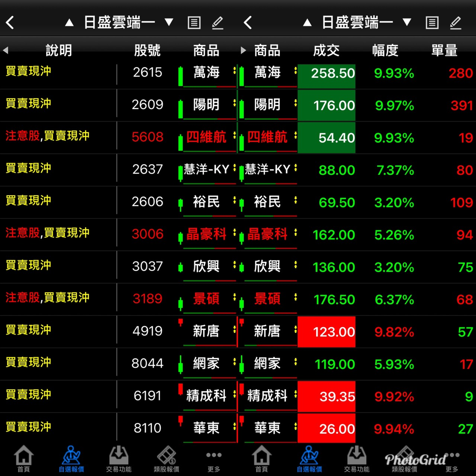Screen dimensions: 476x476
Task: Select stock code 2615 row
Action: pos(148,72)
